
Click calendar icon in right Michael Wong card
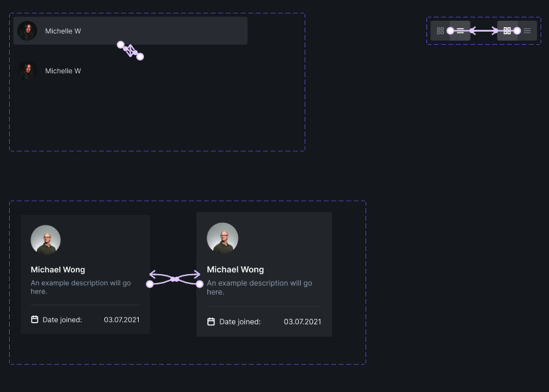point(211,321)
